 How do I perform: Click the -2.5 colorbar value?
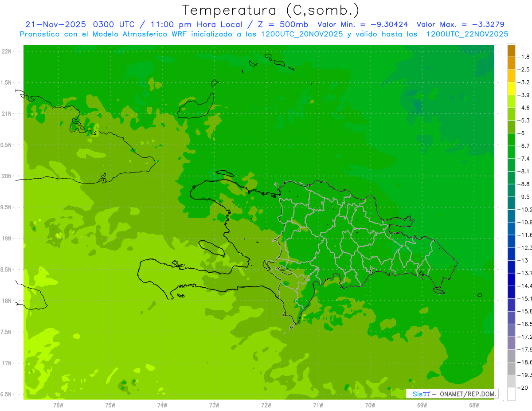coord(524,70)
